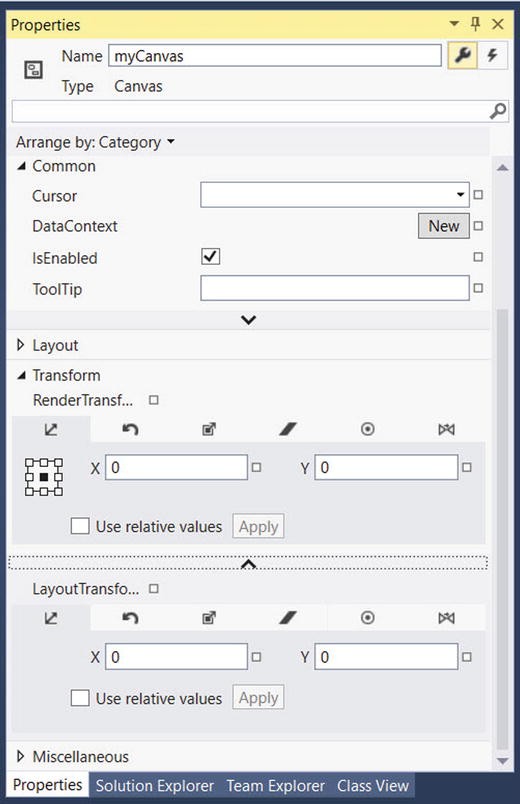Select the RenderTransform center point tab icon
This screenshot has width=520, height=804.
367,429
